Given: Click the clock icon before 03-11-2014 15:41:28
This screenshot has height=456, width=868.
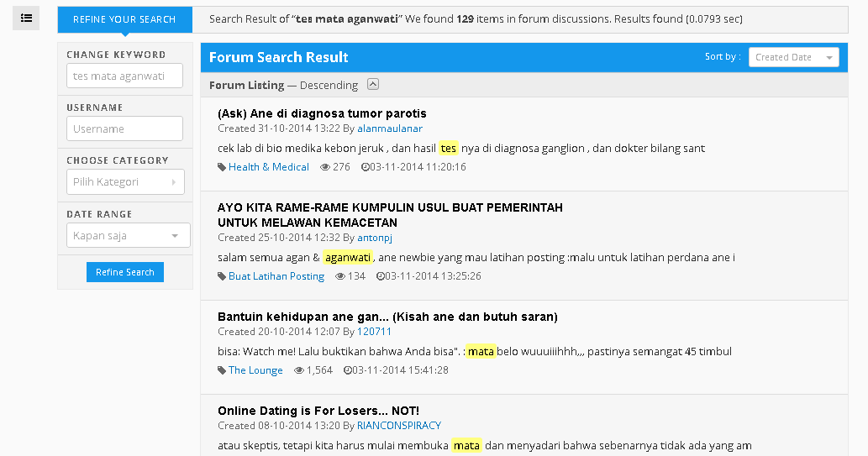Looking at the screenshot, I should point(347,370).
